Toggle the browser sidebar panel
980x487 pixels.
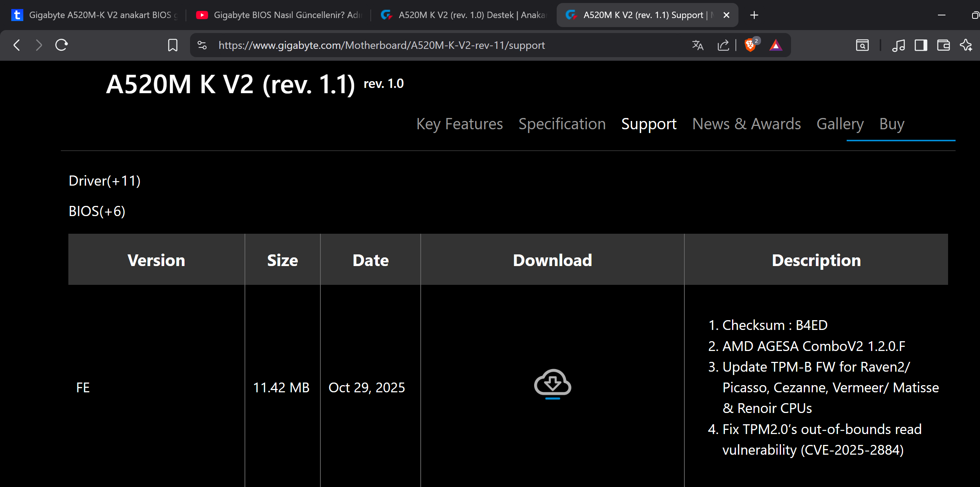click(921, 45)
